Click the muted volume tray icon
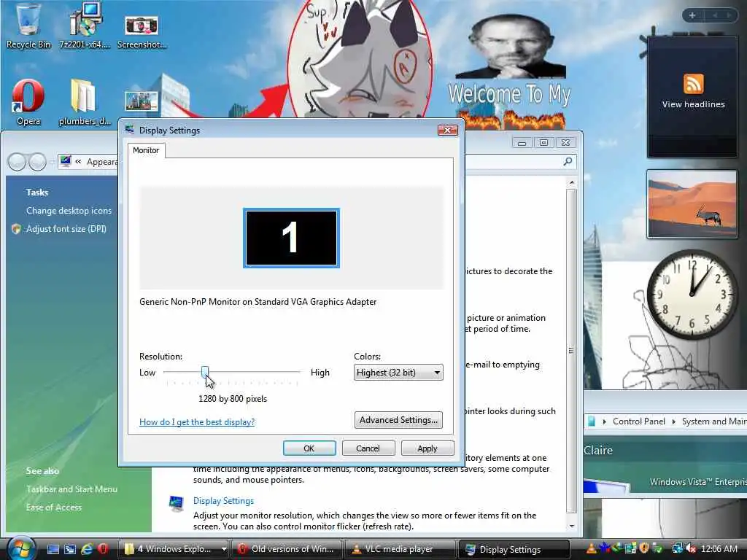747x560 pixels. tap(690, 548)
